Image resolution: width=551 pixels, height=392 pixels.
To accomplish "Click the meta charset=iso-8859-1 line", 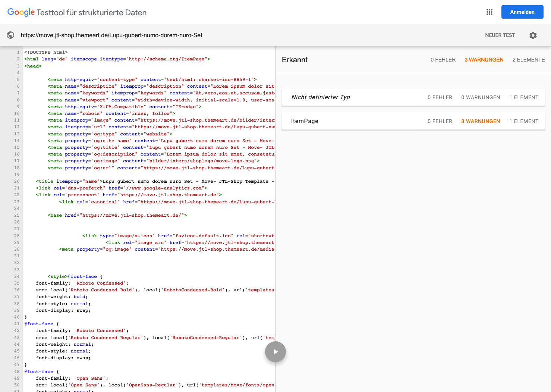I will point(152,79).
